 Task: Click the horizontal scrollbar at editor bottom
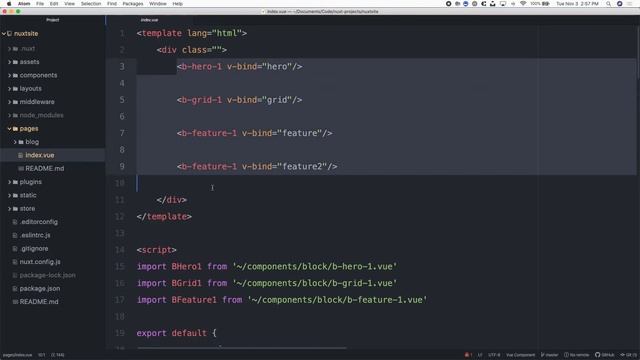click(242, 348)
